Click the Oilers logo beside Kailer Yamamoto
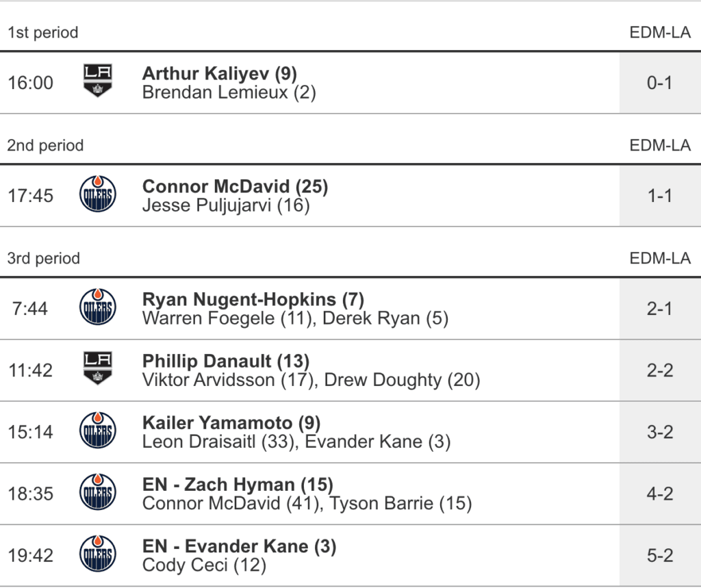The height and width of the screenshot is (588, 701). [x=98, y=431]
